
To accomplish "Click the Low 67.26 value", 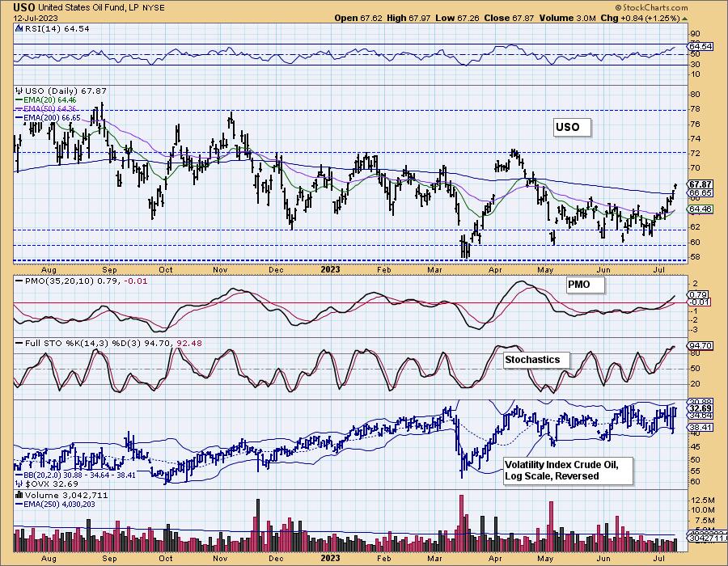I will (457, 18).
